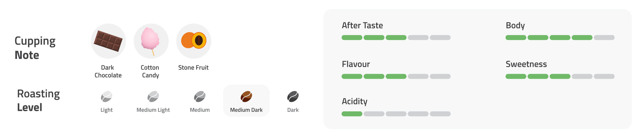Click the Stone Fruit text label
The height and width of the screenshot is (138, 644).
coord(193,68)
